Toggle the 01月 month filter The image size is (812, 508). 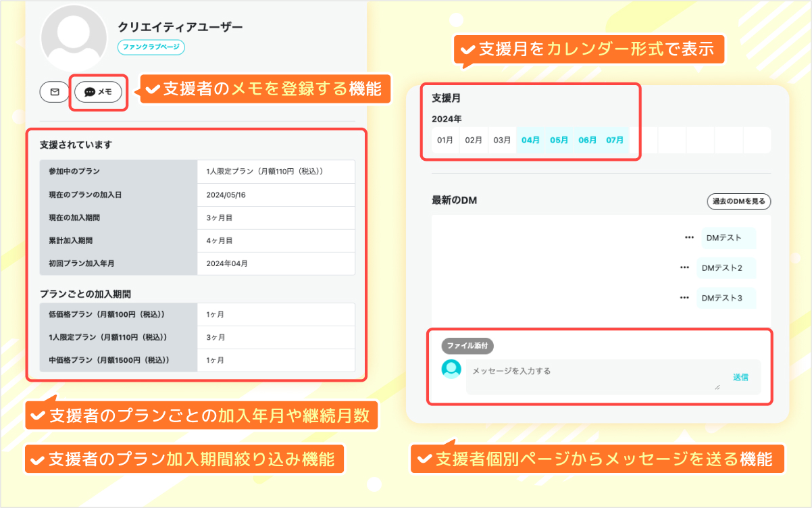445,140
